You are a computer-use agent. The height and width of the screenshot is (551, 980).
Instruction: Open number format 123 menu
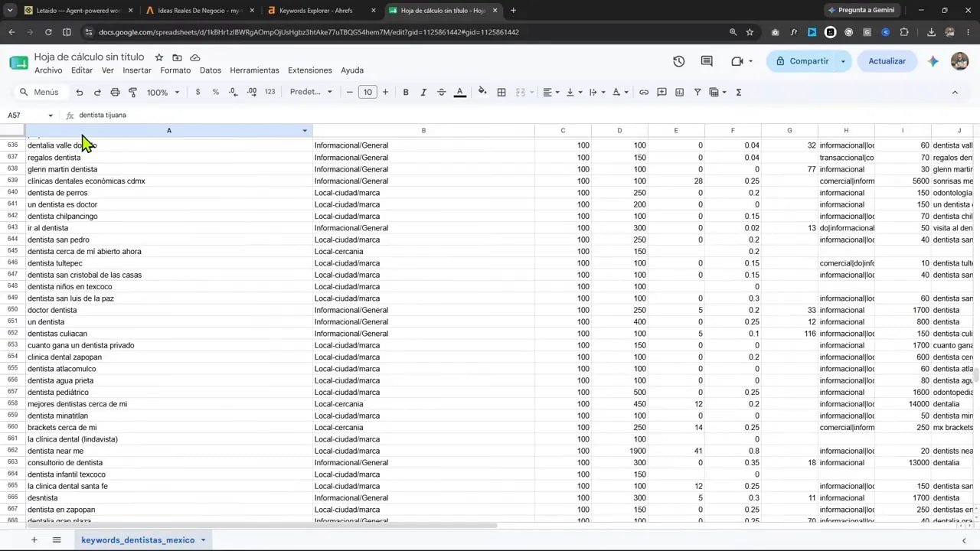(269, 92)
